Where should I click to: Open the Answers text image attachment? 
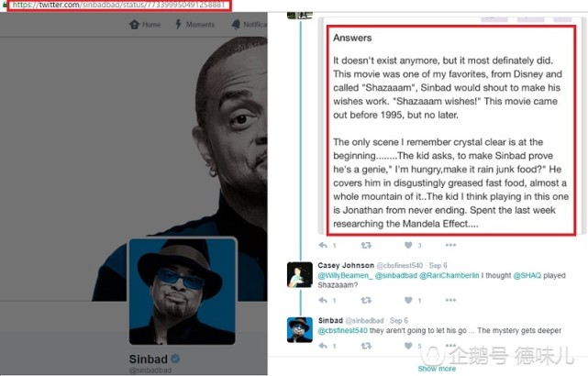(451, 130)
